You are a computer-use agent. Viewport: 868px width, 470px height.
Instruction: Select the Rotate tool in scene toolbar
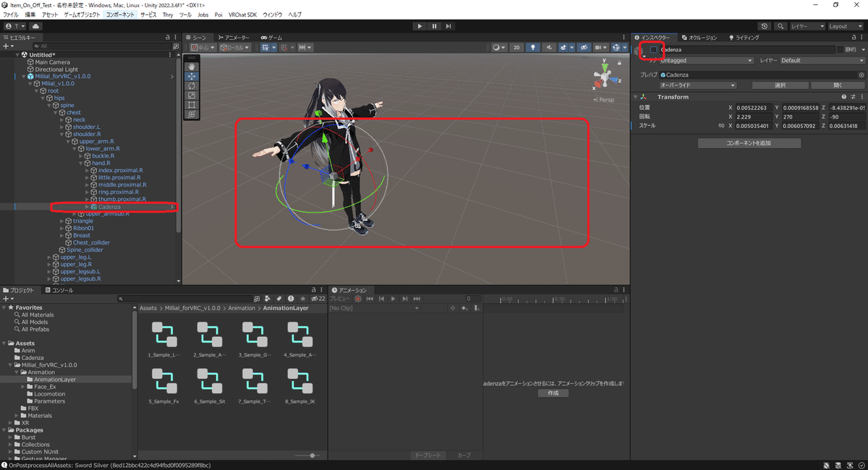coord(192,85)
